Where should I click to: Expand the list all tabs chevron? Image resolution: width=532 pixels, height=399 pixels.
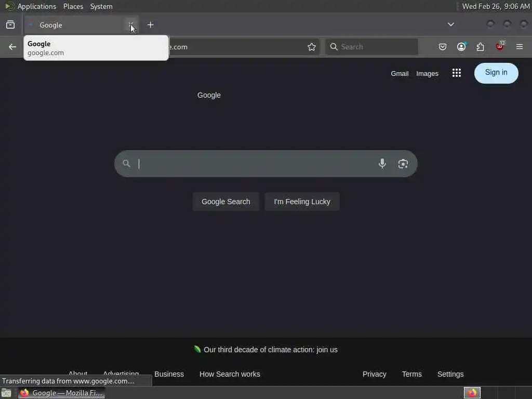pos(451,24)
